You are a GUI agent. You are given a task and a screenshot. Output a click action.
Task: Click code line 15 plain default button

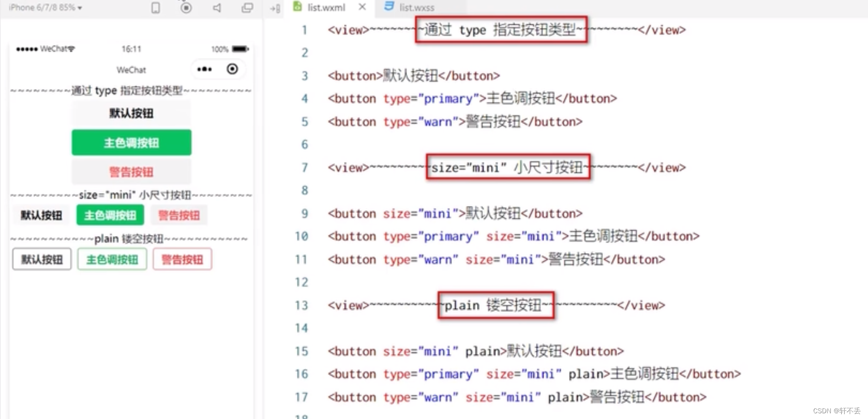pos(475,351)
